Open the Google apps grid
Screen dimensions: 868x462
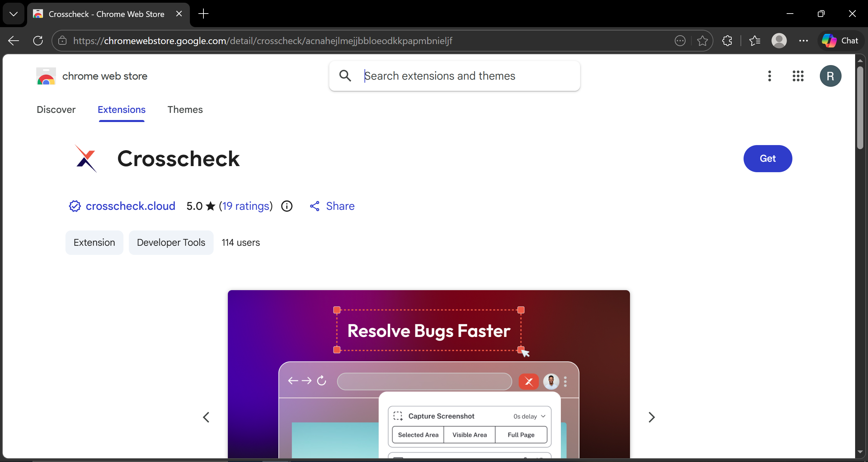pyautogui.click(x=798, y=76)
